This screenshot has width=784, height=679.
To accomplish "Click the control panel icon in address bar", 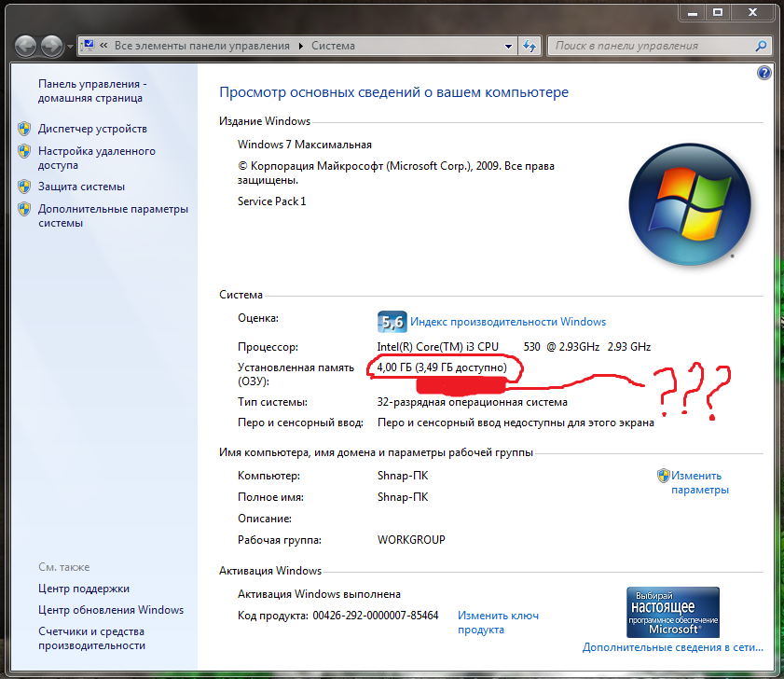I will pos(88,46).
